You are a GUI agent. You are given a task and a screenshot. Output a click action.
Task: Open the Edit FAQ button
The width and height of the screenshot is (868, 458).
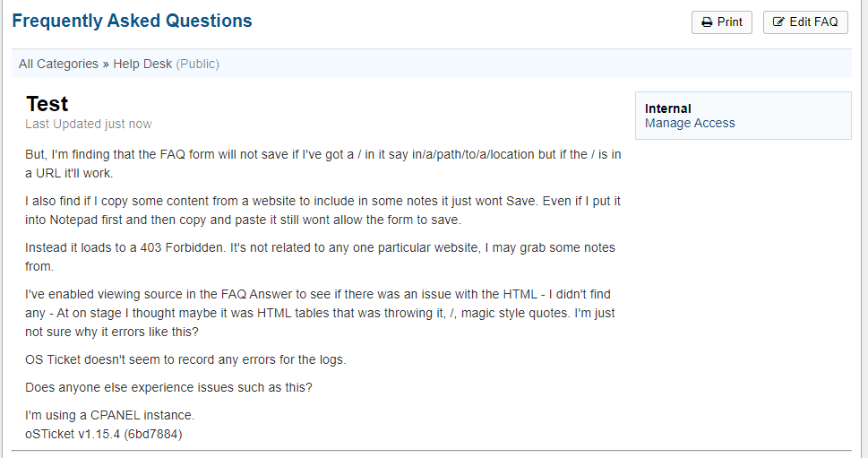coord(805,22)
